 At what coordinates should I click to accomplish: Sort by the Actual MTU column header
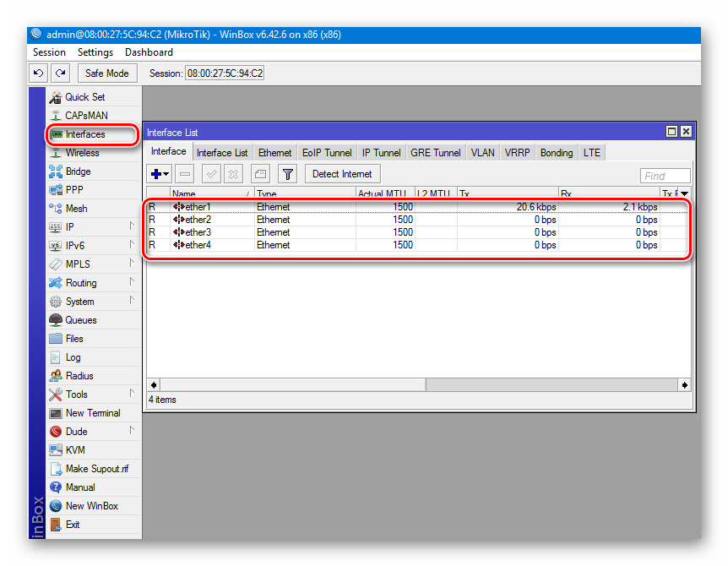pyautogui.click(x=385, y=193)
